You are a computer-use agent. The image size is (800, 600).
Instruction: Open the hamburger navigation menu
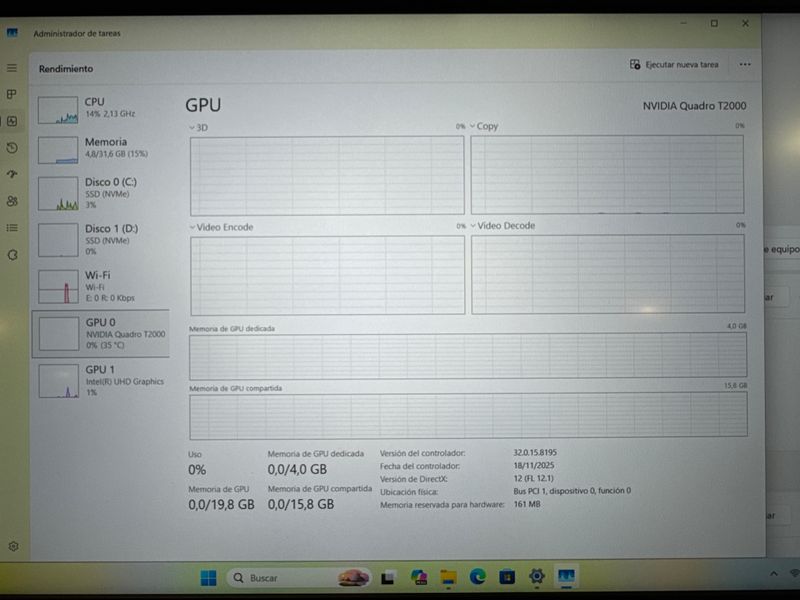point(12,68)
